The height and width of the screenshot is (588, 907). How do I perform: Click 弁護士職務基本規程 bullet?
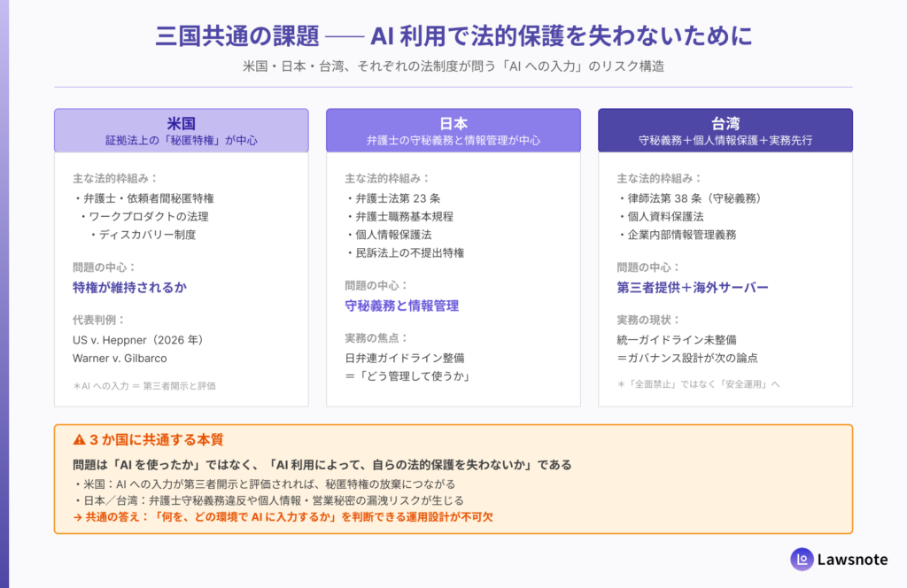click(x=399, y=216)
